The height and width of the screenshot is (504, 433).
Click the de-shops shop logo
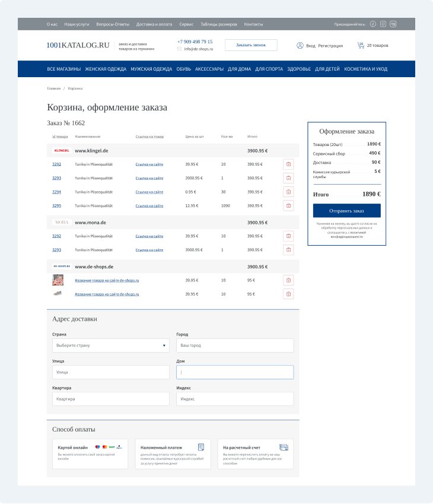(61, 267)
